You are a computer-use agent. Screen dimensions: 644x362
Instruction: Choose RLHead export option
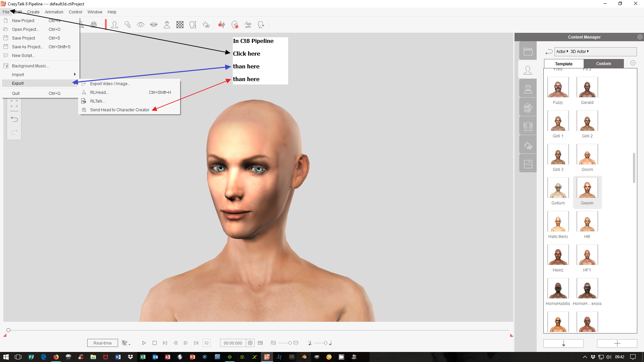[129, 92]
